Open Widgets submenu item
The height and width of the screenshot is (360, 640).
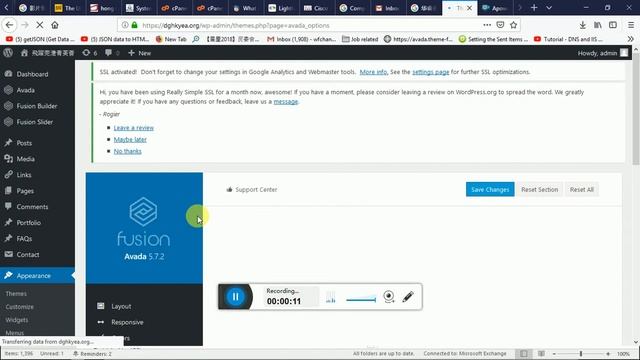17,320
